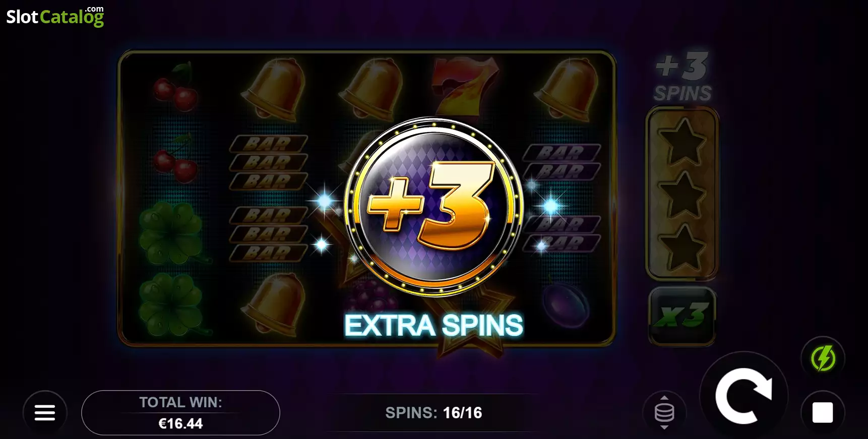Click the SlotCatalog.com logo
Image resolution: width=868 pixels, height=439 pixels.
[55, 16]
